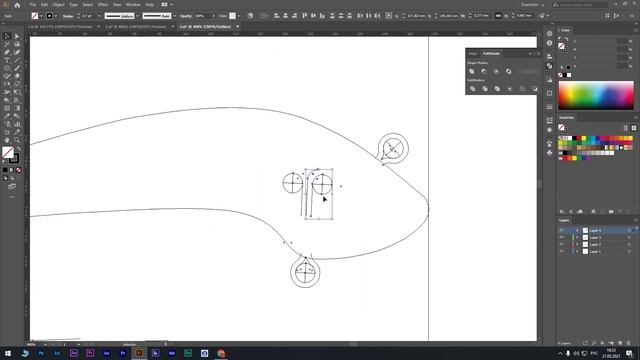640x360 pixels.
Task: Click the Minus Front shape mode icon
Action: (x=484, y=71)
